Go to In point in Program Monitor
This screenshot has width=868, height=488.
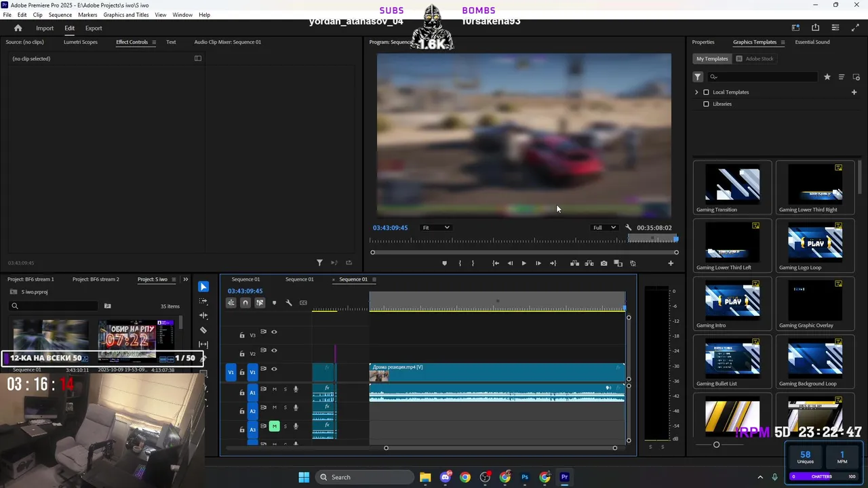(x=496, y=263)
